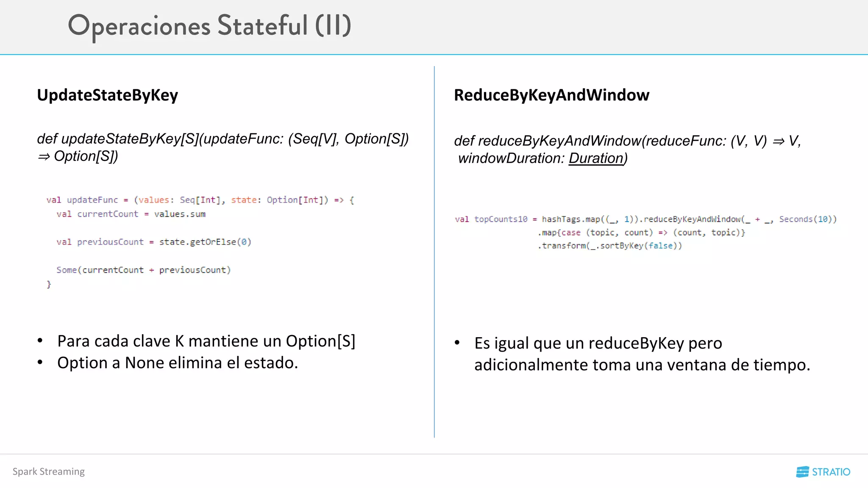868x488 pixels.
Task: Click the 'Some(currentCount + previousCount)' line
Action: click(x=144, y=270)
